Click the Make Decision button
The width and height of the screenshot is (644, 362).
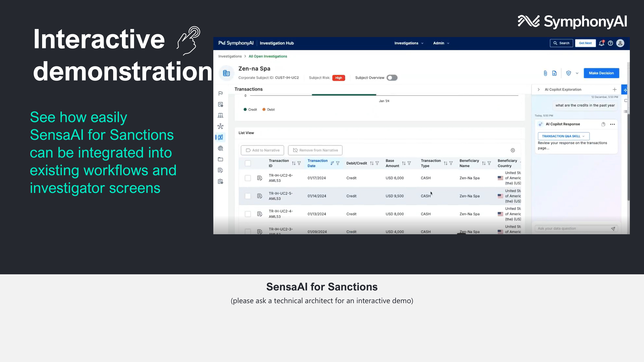pyautogui.click(x=601, y=73)
